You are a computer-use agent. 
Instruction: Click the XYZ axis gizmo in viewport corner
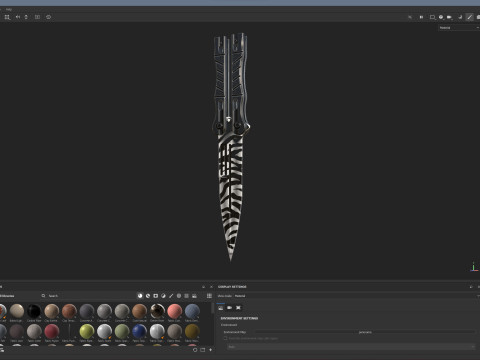pyautogui.click(x=473, y=267)
